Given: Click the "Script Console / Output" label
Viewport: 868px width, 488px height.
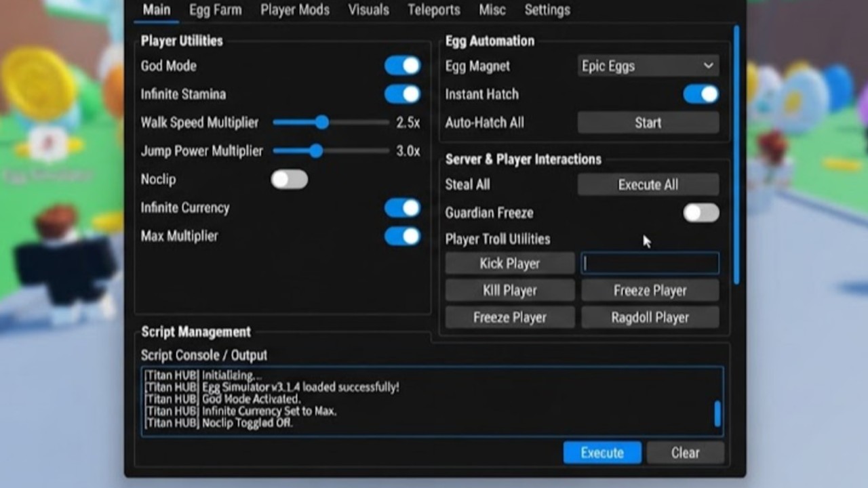Looking at the screenshot, I should tap(204, 355).
